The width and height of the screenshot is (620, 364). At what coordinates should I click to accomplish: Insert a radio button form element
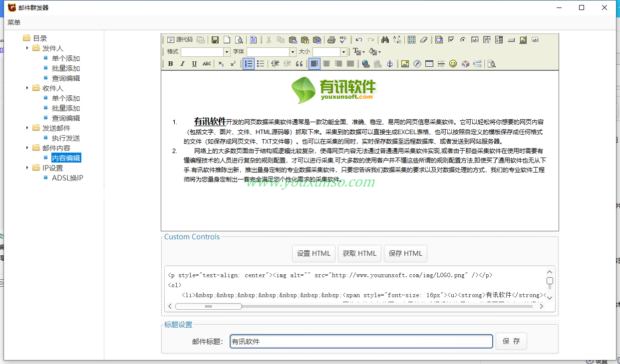[463, 40]
